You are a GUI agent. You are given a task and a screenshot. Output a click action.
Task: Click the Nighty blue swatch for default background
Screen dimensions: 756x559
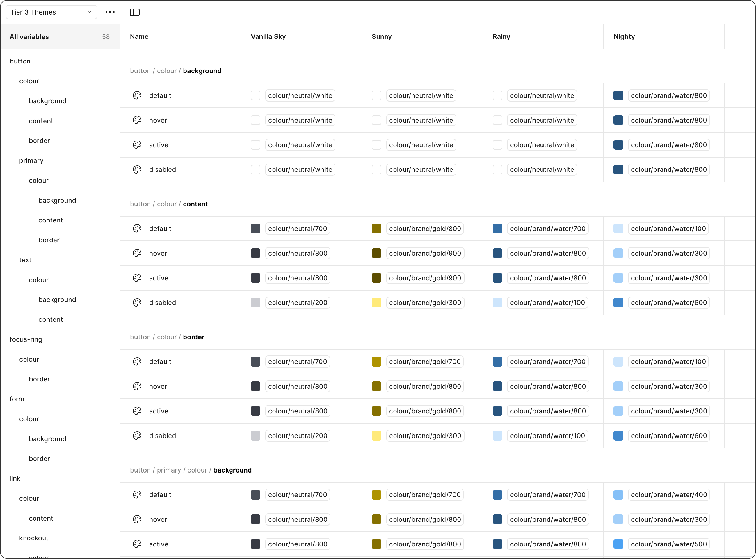(x=618, y=95)
